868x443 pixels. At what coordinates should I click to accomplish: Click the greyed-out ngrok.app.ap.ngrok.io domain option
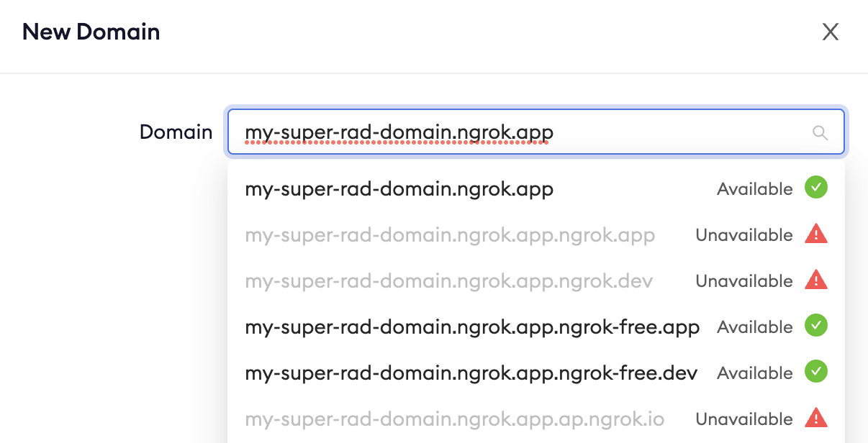pyautogui.click(x=454, y=419)
